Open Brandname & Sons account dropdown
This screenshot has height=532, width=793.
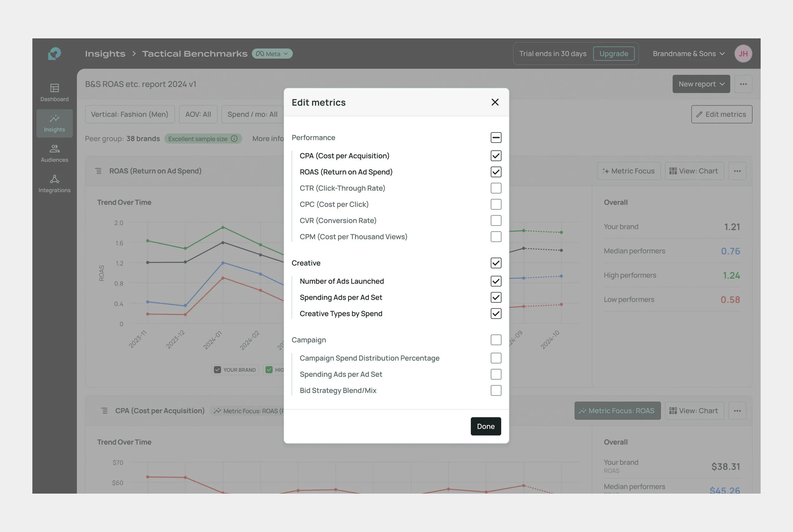(x=689, y=54)
